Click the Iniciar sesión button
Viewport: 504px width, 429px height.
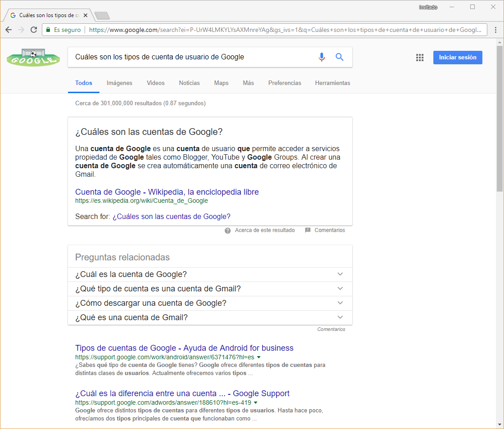pos(458,58)
